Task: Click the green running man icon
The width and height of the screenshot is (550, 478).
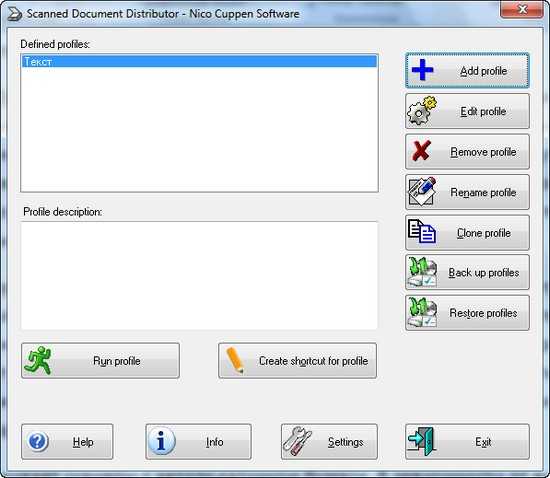Action: click(38, 361)
